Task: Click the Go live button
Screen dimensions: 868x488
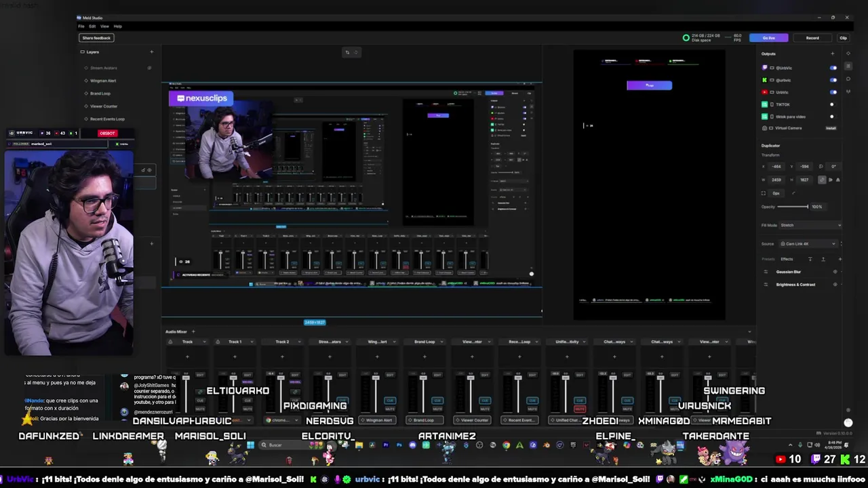Action: click(x=768, y=38)
